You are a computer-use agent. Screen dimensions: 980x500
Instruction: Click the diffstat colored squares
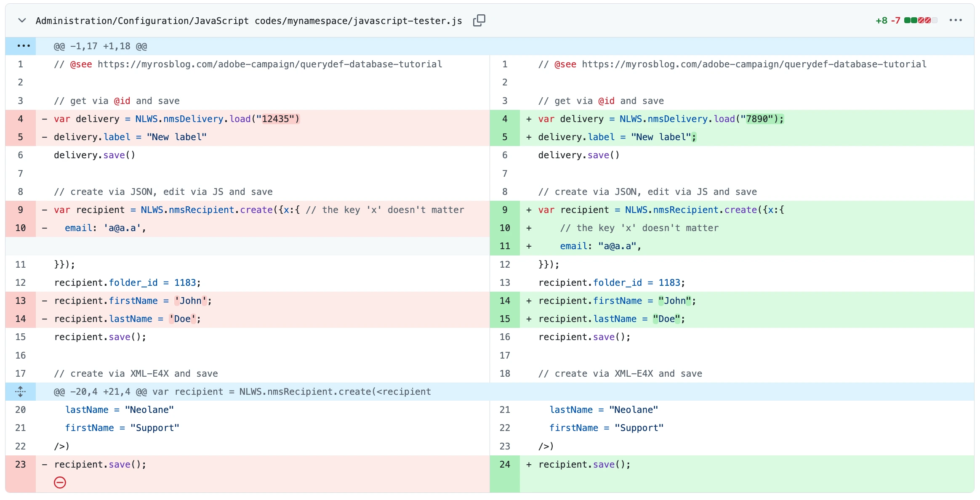coord(921,21)
